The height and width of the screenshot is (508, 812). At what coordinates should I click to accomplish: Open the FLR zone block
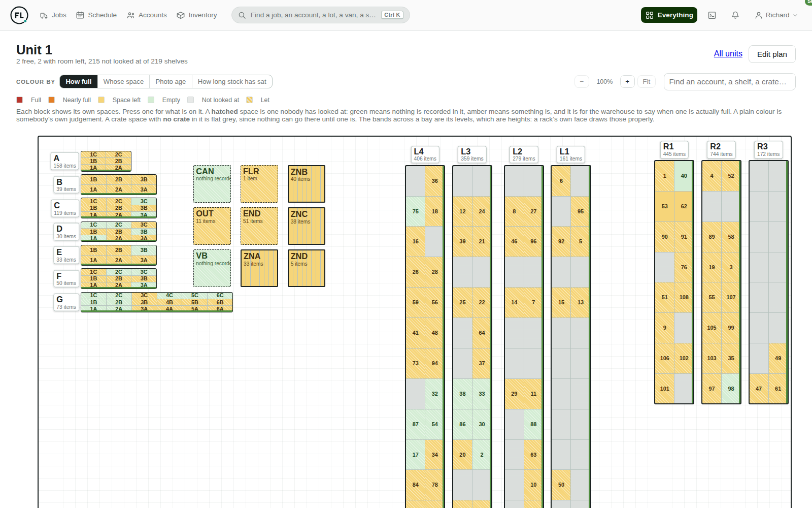tap(259, 184)
